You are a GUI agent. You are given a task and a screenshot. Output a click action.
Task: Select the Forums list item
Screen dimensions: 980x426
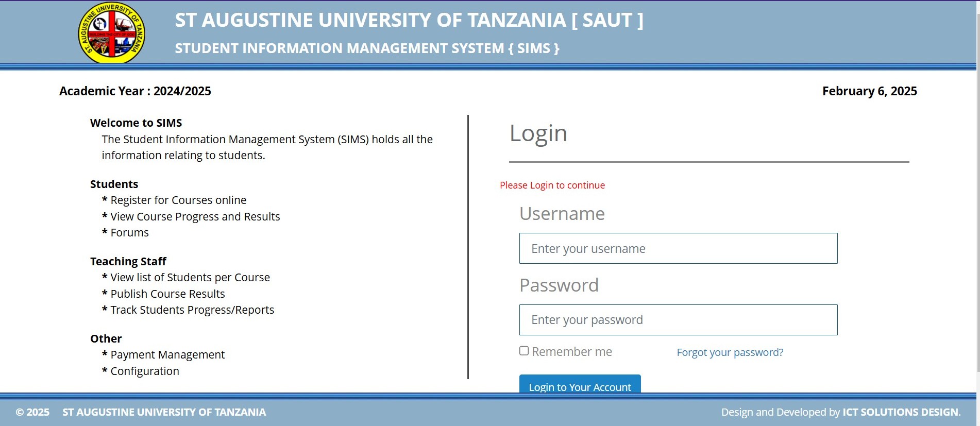(x=129, y=232)
